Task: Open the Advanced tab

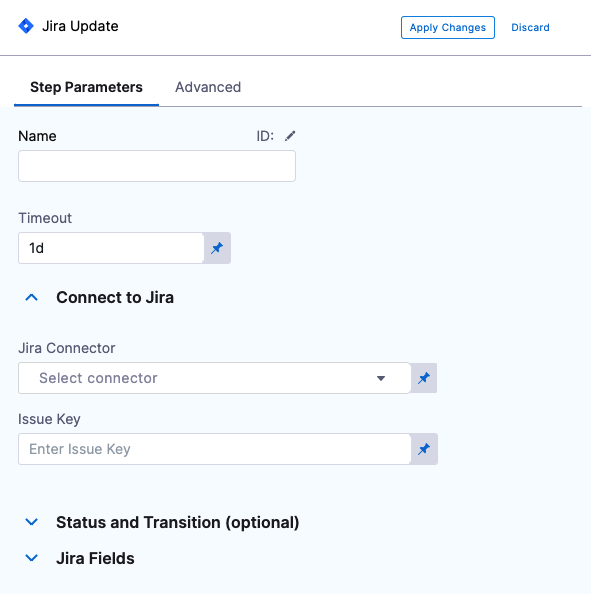Action: pos(208,87)
